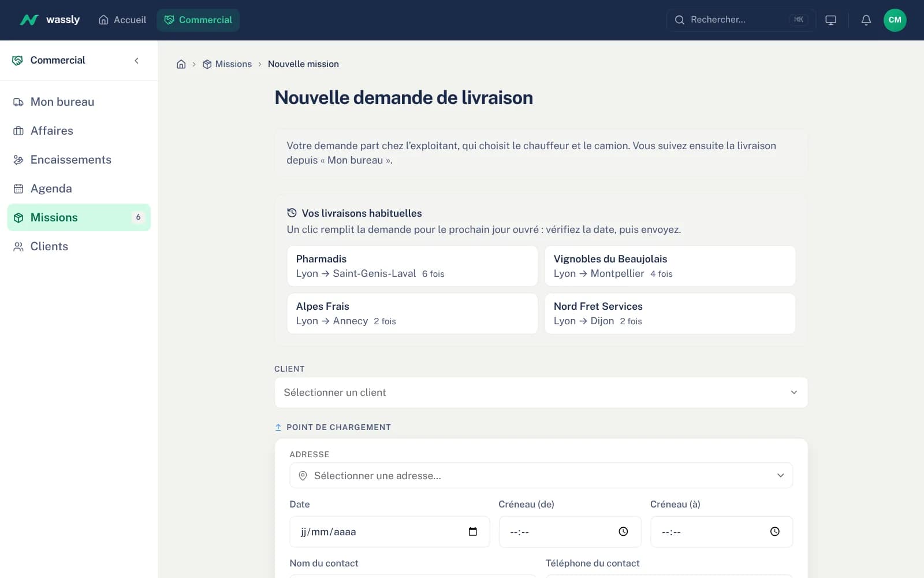
Task: Click the Vos livraisons habituelles heading
Action: [x=362, y=213]
